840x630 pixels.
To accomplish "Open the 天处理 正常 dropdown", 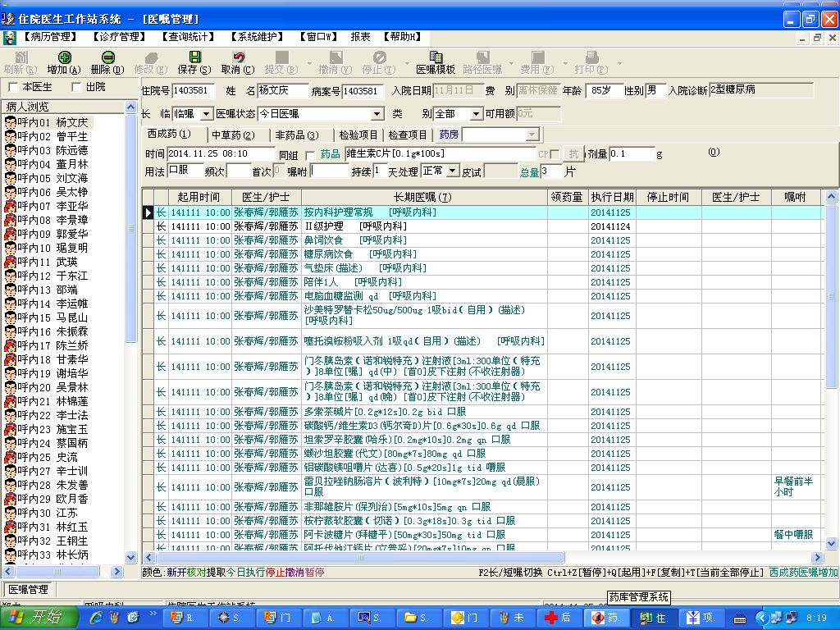I will [453, 171].
